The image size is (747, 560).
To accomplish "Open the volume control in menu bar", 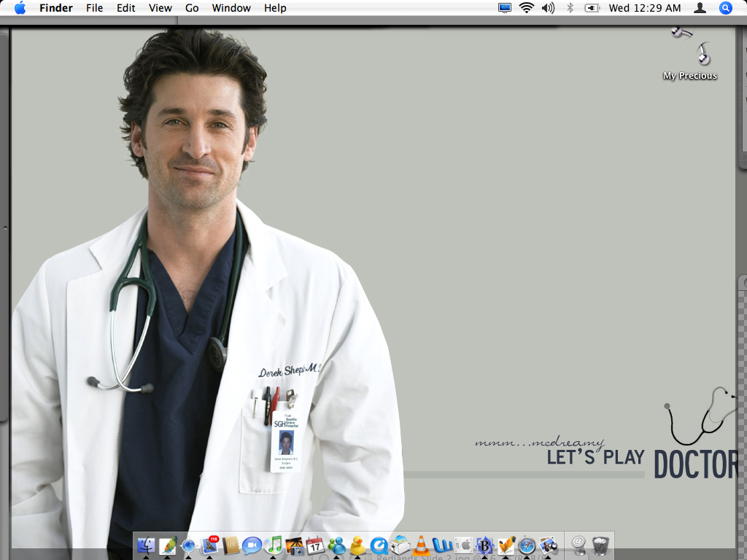I will [549, 8].
